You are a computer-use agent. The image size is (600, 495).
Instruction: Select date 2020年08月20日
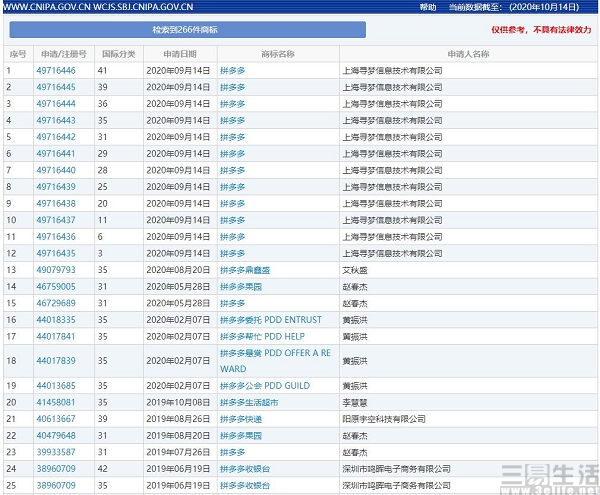[x=178, y=270]
